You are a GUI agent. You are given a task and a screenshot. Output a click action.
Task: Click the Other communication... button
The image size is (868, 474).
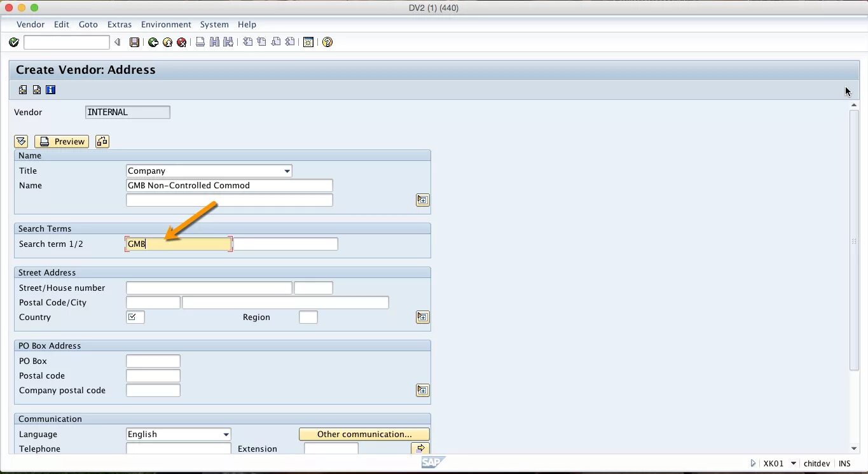coord(364,433)
